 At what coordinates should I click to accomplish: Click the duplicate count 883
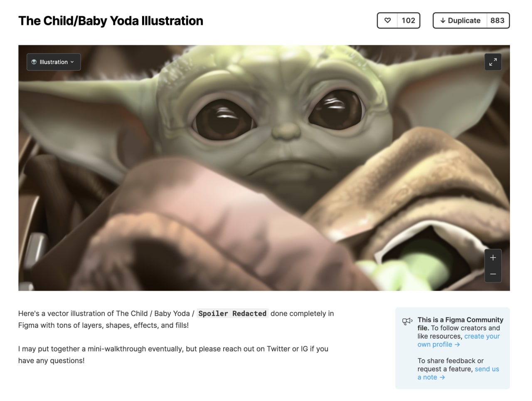point(498,20)
